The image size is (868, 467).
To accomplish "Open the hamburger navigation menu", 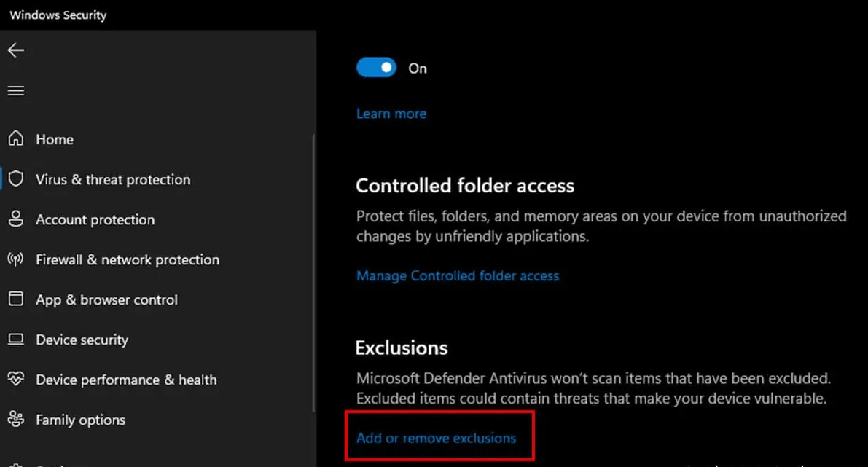I will [15, 91].
